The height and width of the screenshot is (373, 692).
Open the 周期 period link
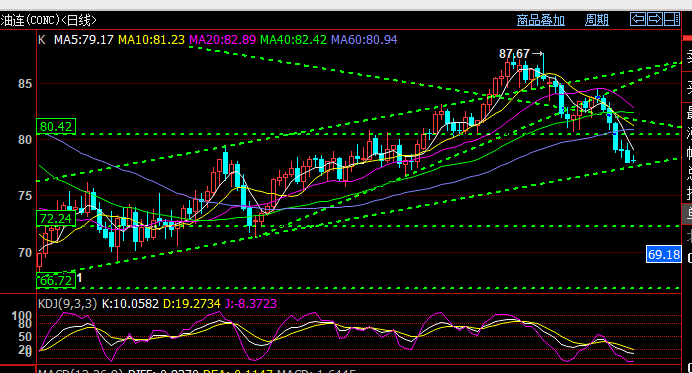click(597, 20)
